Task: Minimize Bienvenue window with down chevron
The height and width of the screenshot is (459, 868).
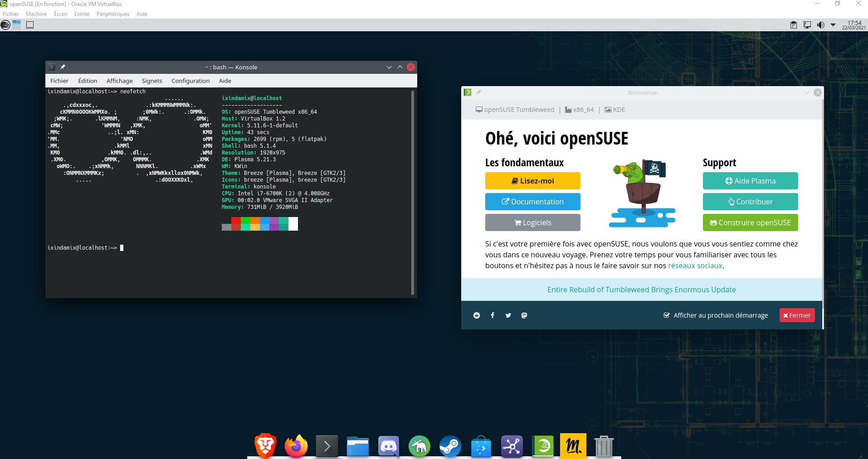Action: (806, 92)
